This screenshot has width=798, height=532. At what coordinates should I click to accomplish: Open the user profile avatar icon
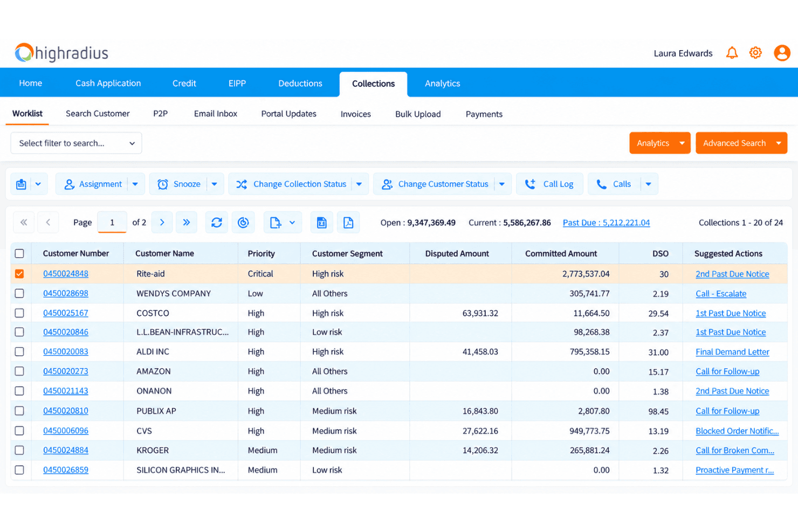click(782, 53)
